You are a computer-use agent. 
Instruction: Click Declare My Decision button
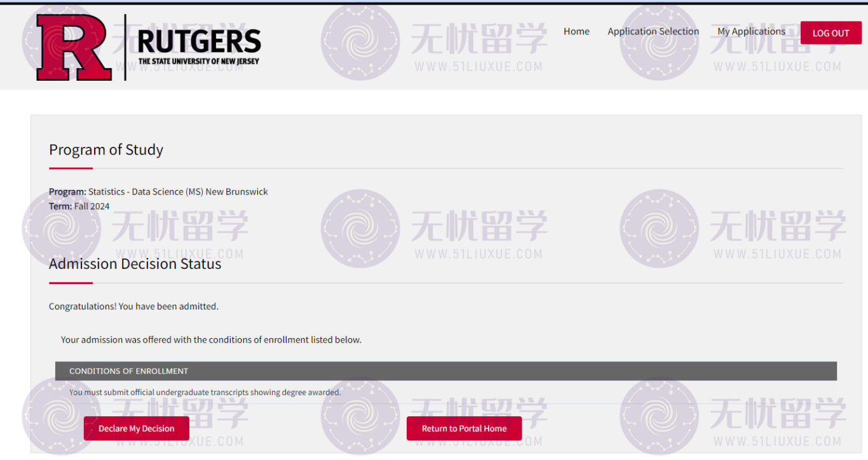(137, 428)
